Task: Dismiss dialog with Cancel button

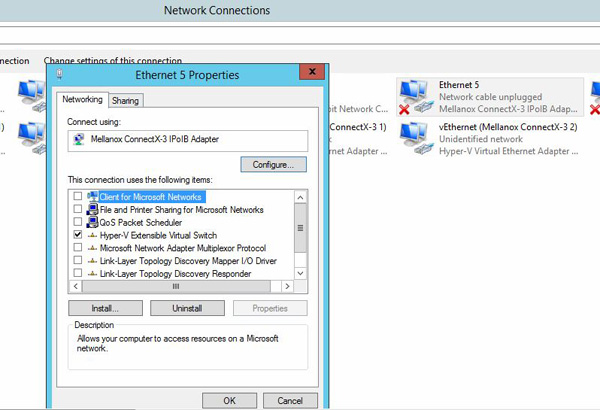Action: point(290,400)
